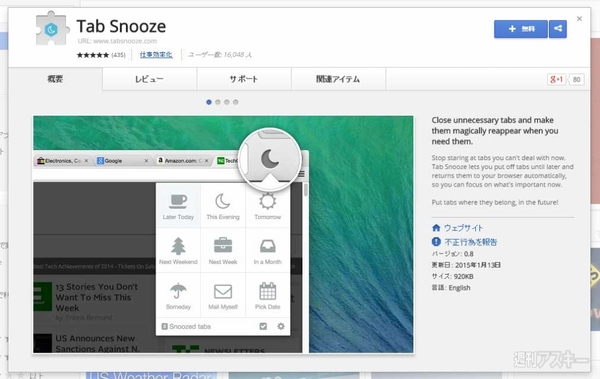This screenshot has height=379, width=600.
Task: Open the Snoozed tabs entry
Action: point(186,327)
